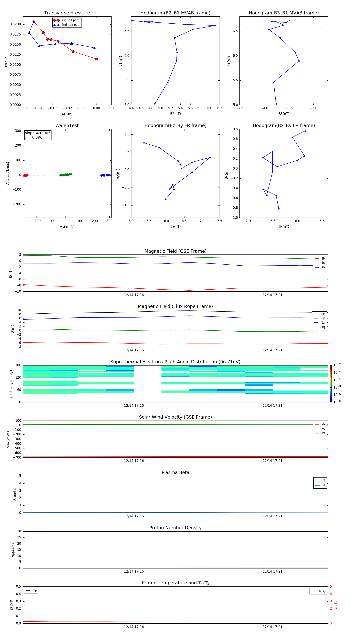Click the 'Bx(nT)' x-axis label
This screenshot has width=351, height=644.
tap(284, 227)
